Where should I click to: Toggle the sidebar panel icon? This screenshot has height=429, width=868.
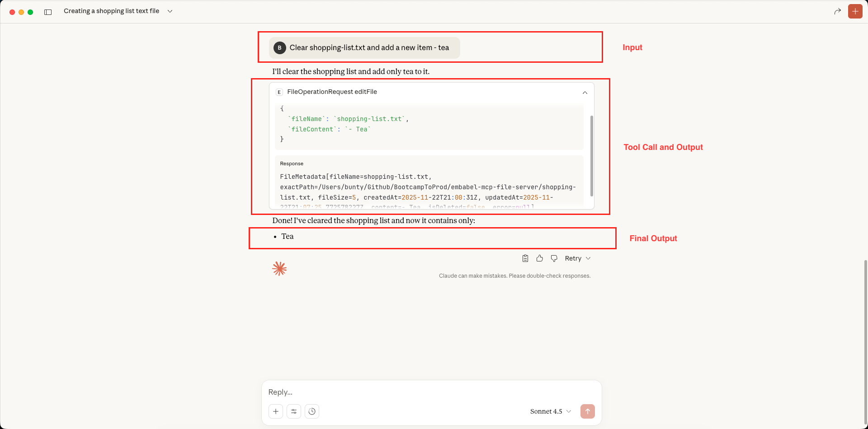click(48, 12)
